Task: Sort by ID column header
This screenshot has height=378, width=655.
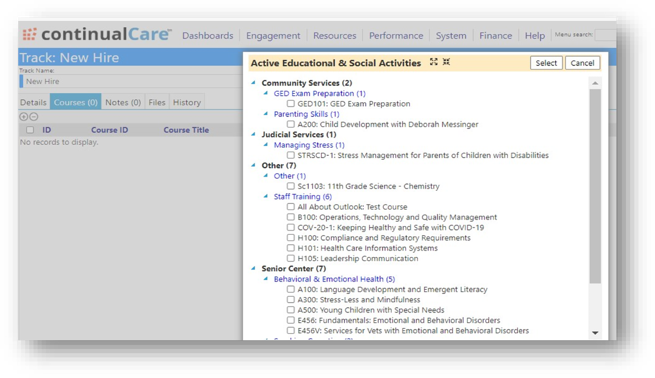Action: click(x=46, y=130)
